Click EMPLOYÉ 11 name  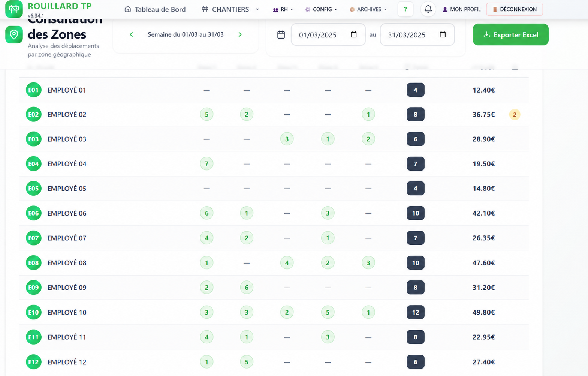click(67, 337)
